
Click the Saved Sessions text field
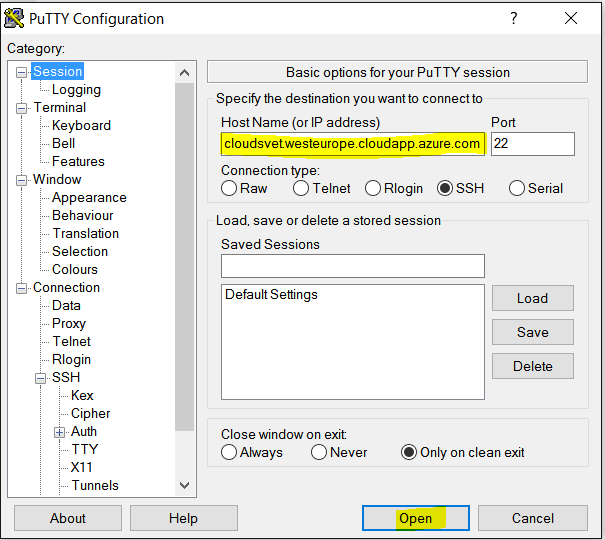tap(353, 266)
